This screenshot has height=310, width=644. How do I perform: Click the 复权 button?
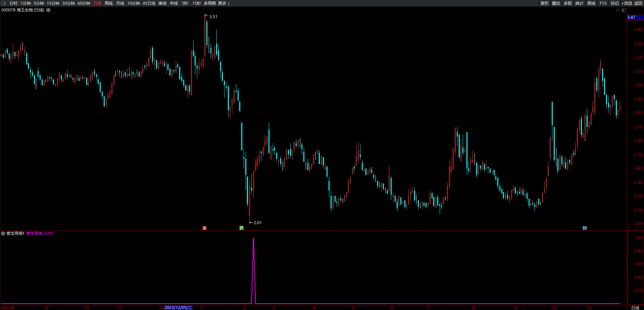(545, 3)
